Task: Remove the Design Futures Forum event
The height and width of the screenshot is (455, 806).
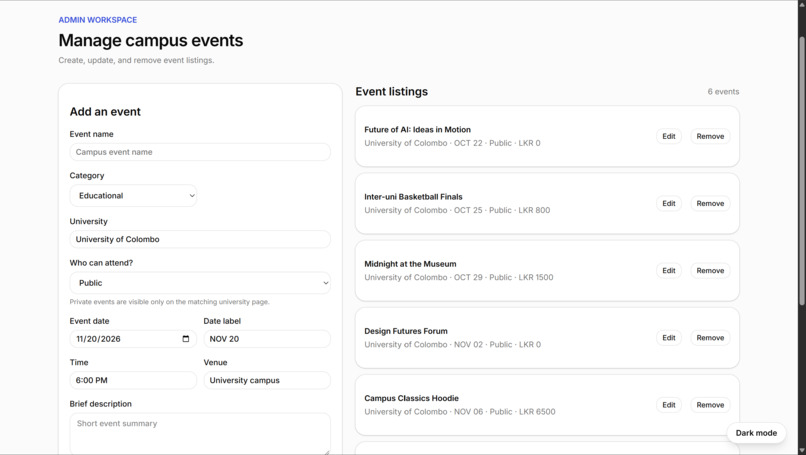Action: click(x=710, y=338)
